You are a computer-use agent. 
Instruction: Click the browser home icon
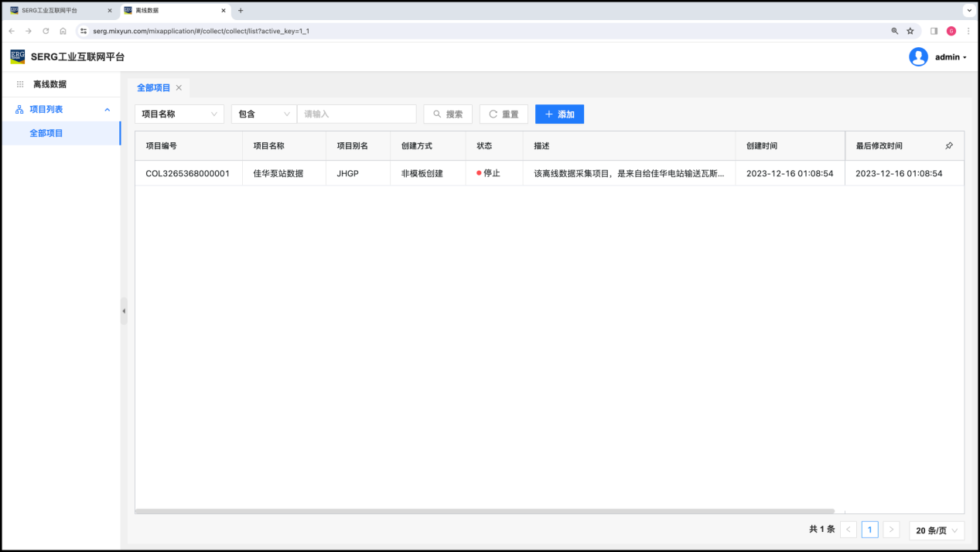pyautogui.click(x=63, y=31)
